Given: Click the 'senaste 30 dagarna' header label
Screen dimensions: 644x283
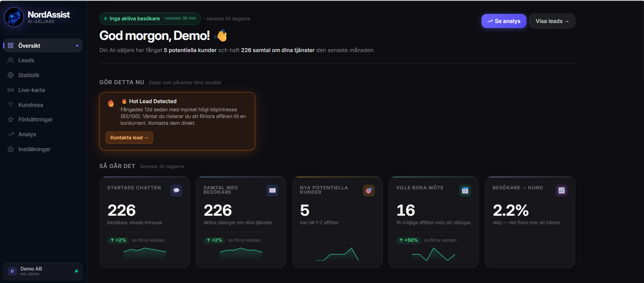Looking at the screenshot, I should (228, 19).
